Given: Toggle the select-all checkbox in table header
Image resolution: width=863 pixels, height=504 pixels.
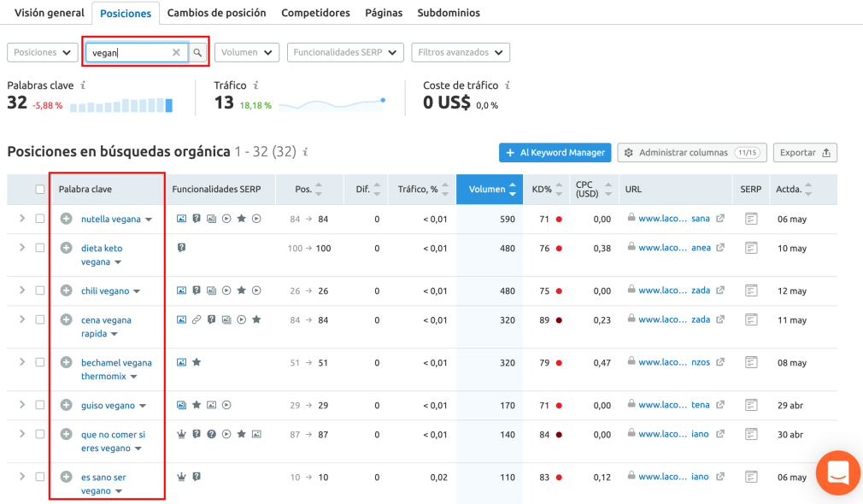Looking at the screenshot, I should [x=40, y=190].
